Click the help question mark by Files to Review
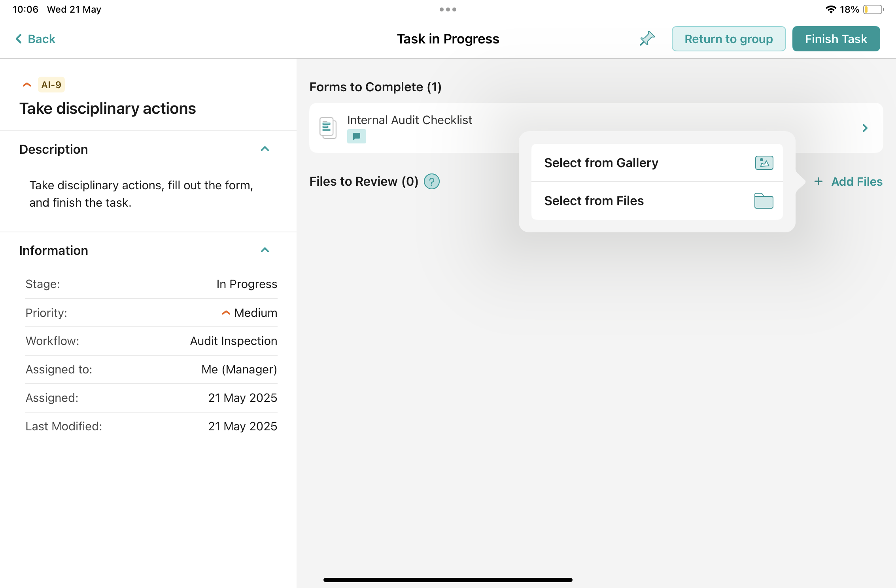896x588 pixels. coord(431,182)
